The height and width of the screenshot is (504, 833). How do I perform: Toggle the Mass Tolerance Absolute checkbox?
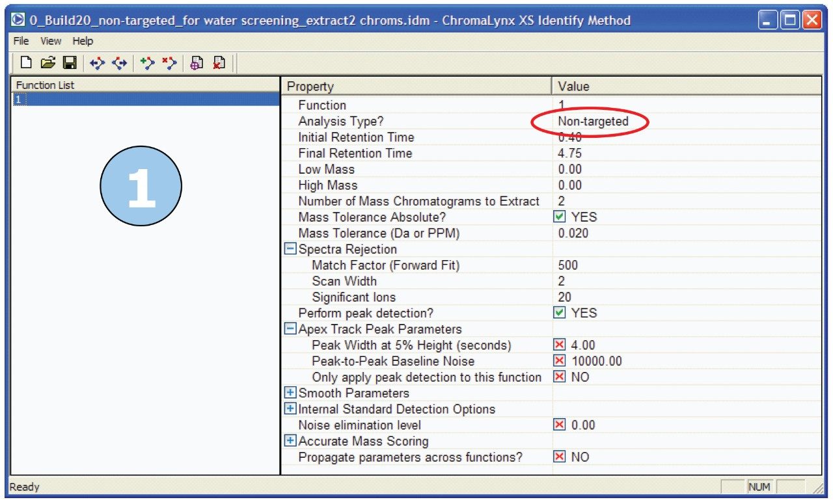[560, 217]
